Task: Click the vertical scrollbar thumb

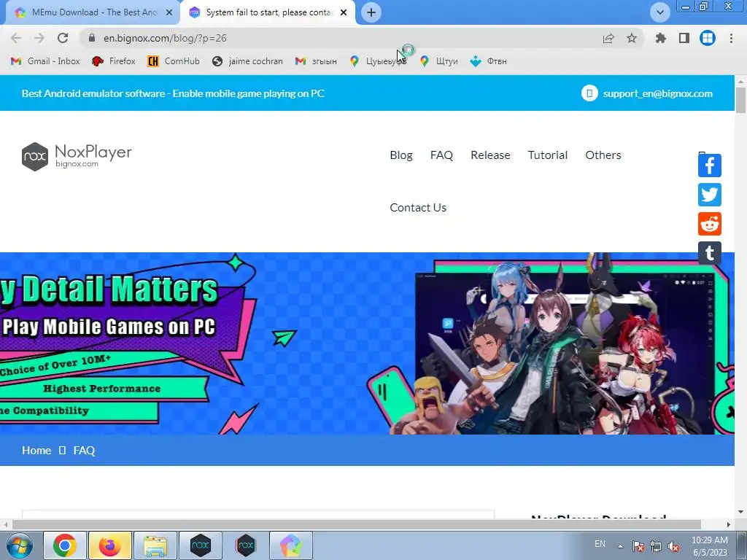Action: click(x=740, y=101)
